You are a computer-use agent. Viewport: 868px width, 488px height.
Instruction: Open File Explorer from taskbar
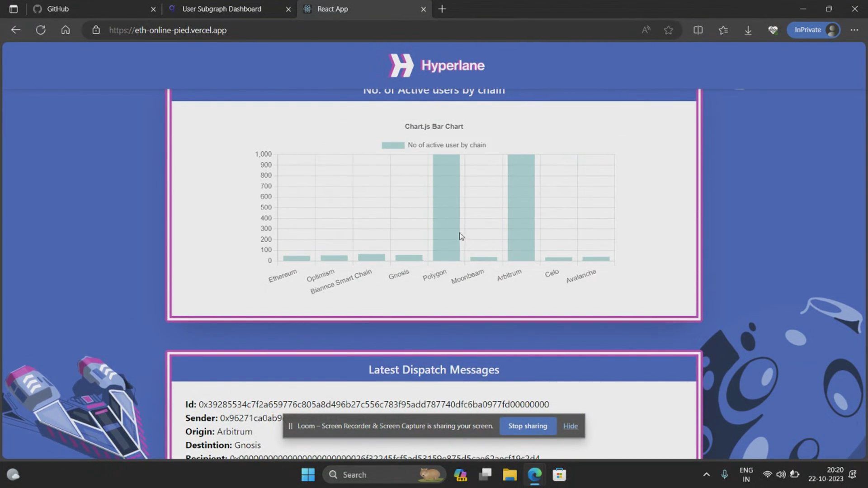click(509, 474)
